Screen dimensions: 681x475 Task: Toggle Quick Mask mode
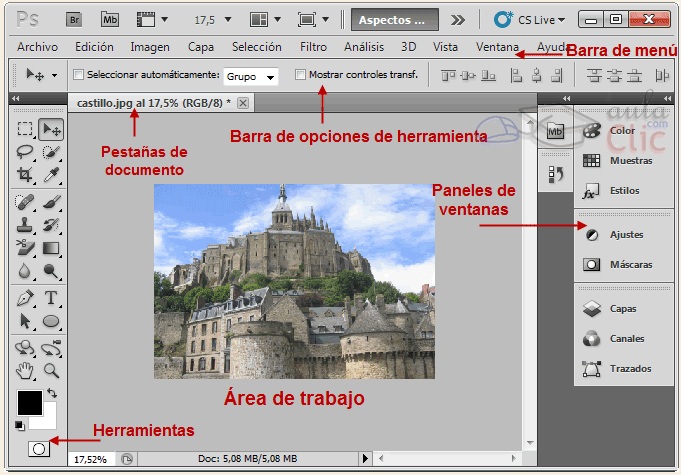[x=39, y=449]
